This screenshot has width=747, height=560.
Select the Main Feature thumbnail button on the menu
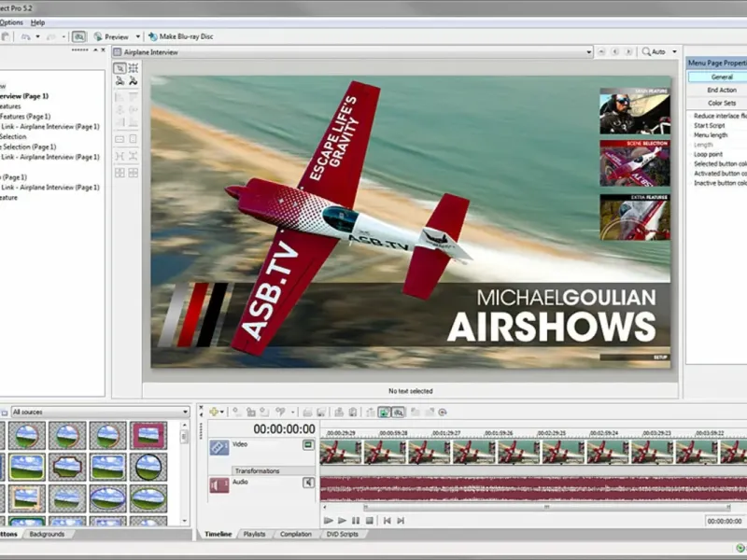tap(635, 110)
